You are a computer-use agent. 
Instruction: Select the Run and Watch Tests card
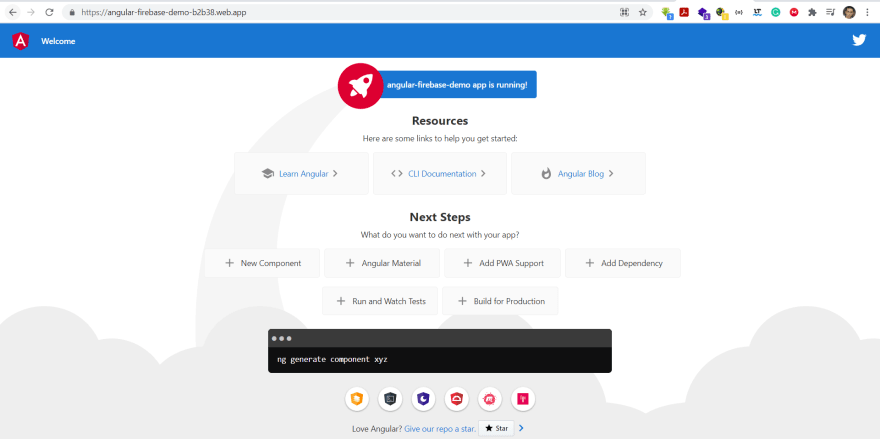pos(380,301)
